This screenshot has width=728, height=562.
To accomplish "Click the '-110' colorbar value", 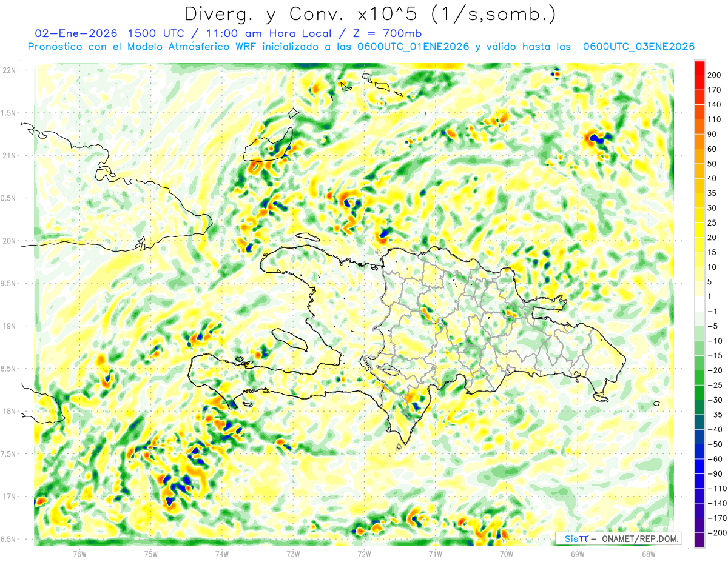I will pos(718,489).
